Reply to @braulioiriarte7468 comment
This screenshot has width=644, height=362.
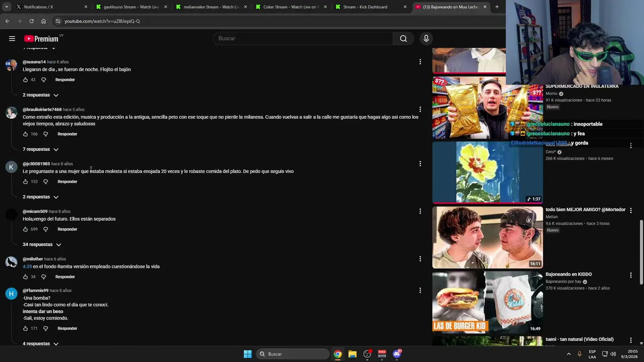click(x=67, y=134)
